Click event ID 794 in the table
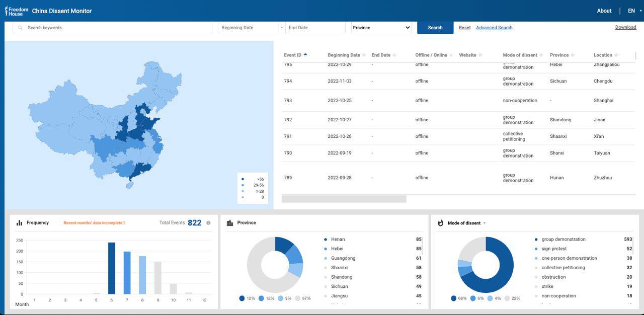644x315 pixels. pyautogui.click(x=288, y=81)
